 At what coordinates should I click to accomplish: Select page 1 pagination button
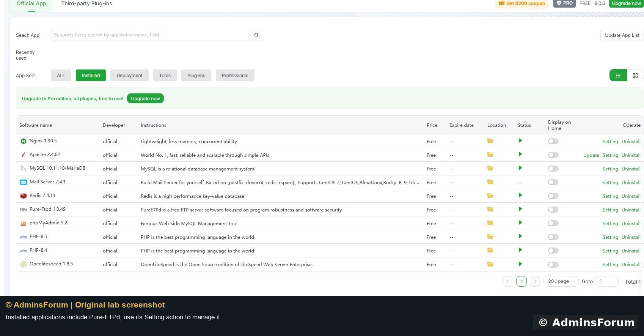click(x=521, y=281)
